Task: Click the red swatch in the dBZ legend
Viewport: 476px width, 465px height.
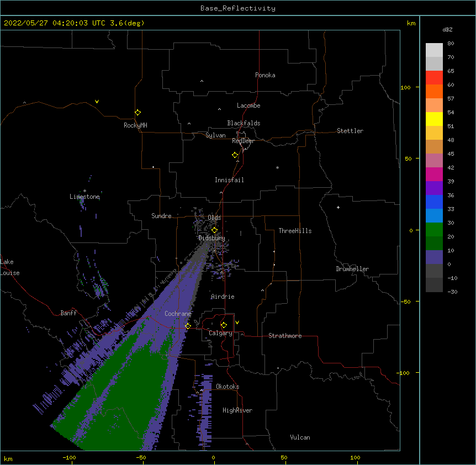Action: (434, 78)
